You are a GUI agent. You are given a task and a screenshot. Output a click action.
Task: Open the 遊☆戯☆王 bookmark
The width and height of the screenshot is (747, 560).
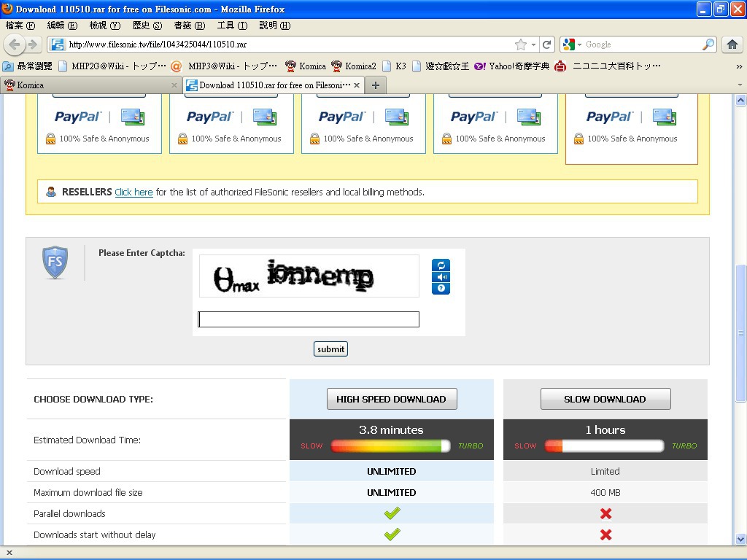441,66
